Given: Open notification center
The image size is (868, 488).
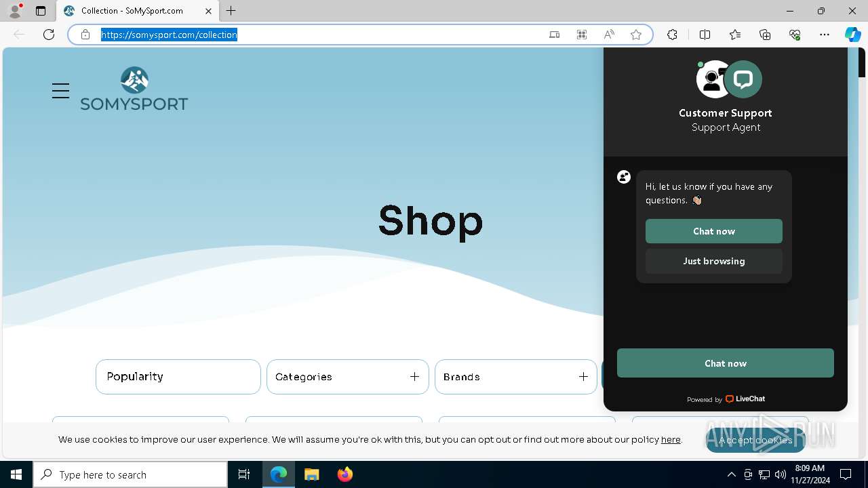Looking at the screenshot, I should (846, 474).
